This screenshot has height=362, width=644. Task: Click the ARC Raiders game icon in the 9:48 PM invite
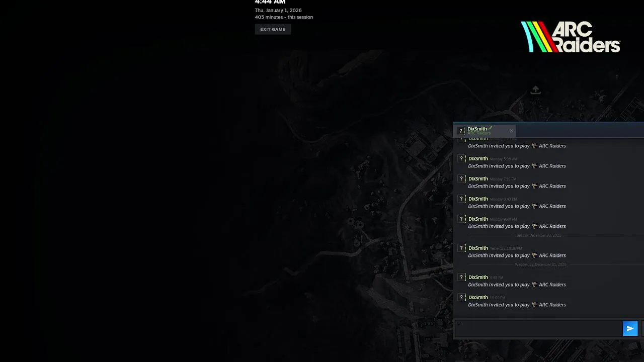click(x=535, y=285)
